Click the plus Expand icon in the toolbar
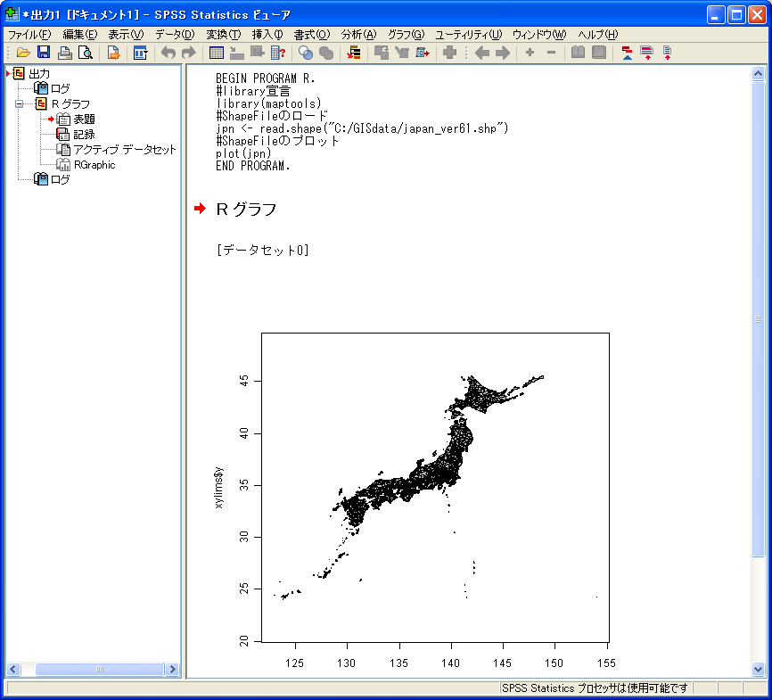The width and height of the screenshot is (772, 700). pyautogui.click(x=530, y=54)
